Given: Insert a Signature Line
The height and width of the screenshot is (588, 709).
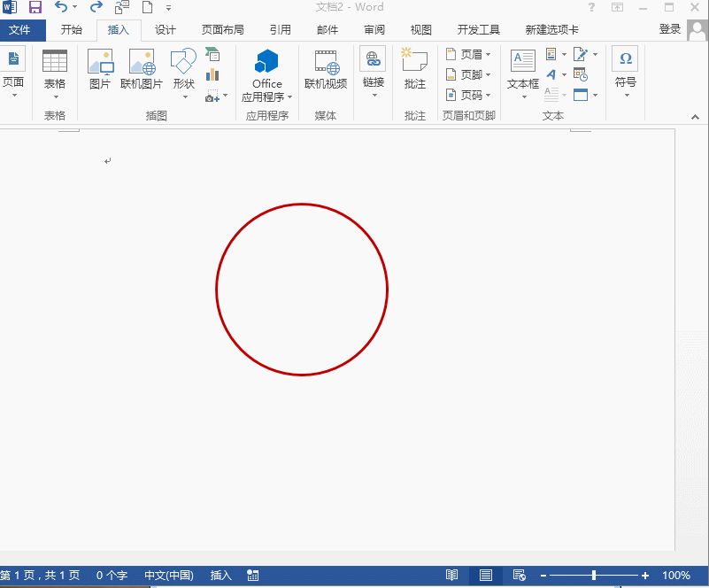Looking at the screenshot, I should [x=581, y=54].
